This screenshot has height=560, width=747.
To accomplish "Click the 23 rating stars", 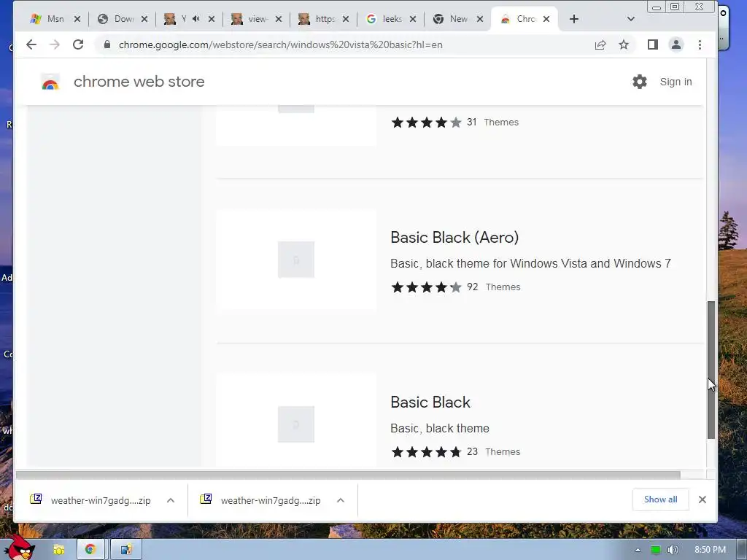I will click(x=426, y=452).
